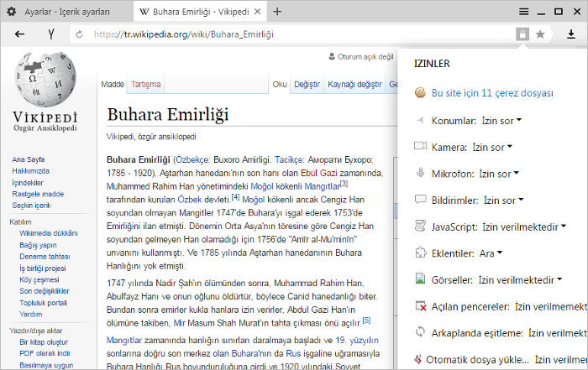Follow the 19. yüzyılın link
This screenshot has width=588, height=370.
coord(357,340)
